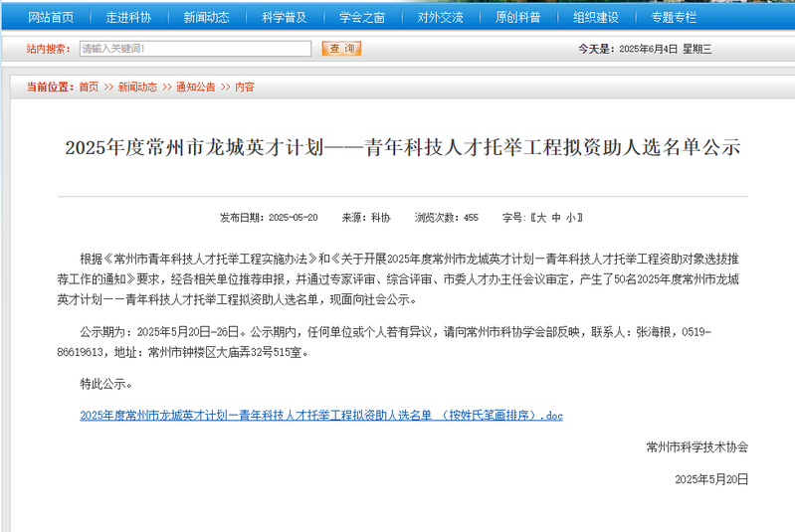Navigate to 对外交流 in the top menu
This screenshot has width=795, height=532.
pos(440,17)
